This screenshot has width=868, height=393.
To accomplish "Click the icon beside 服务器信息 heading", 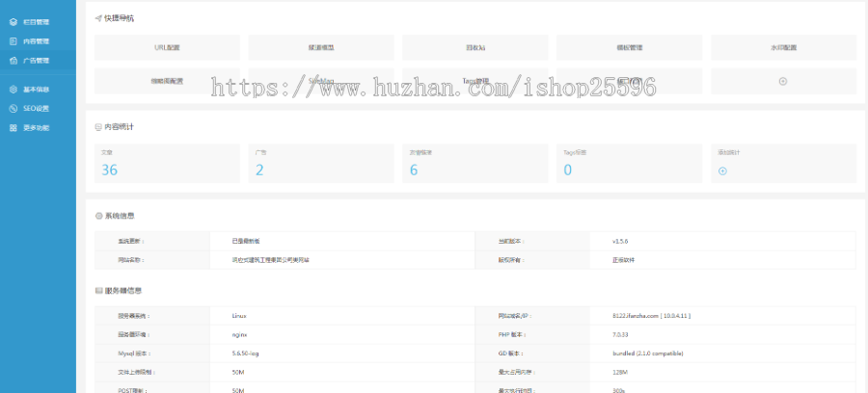I will click(x=98, y=290).
